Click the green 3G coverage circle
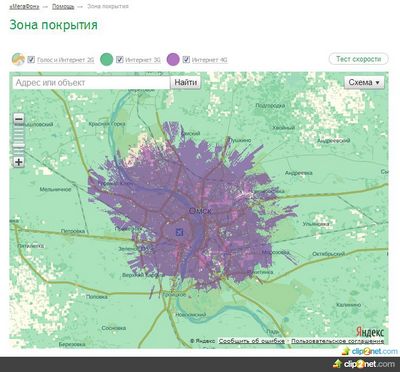This screenshot has width=400, height=372. (107, 59)
